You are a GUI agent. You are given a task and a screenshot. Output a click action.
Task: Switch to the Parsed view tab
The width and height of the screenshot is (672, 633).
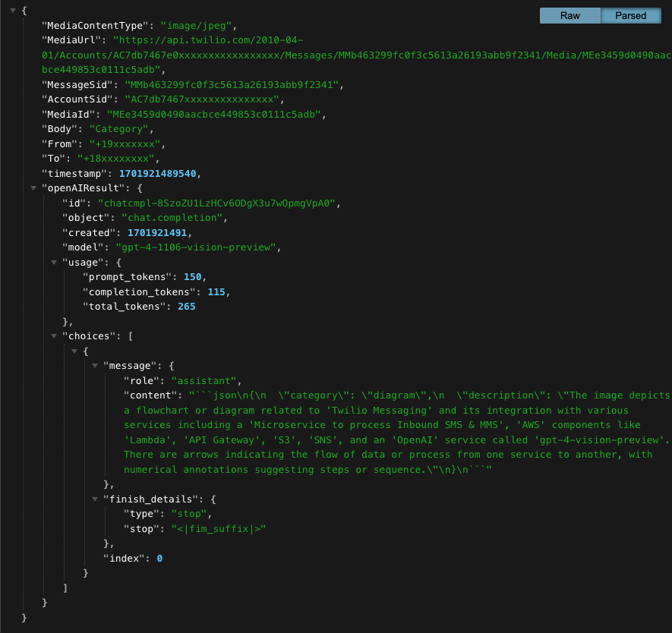(x=631, y=16)
